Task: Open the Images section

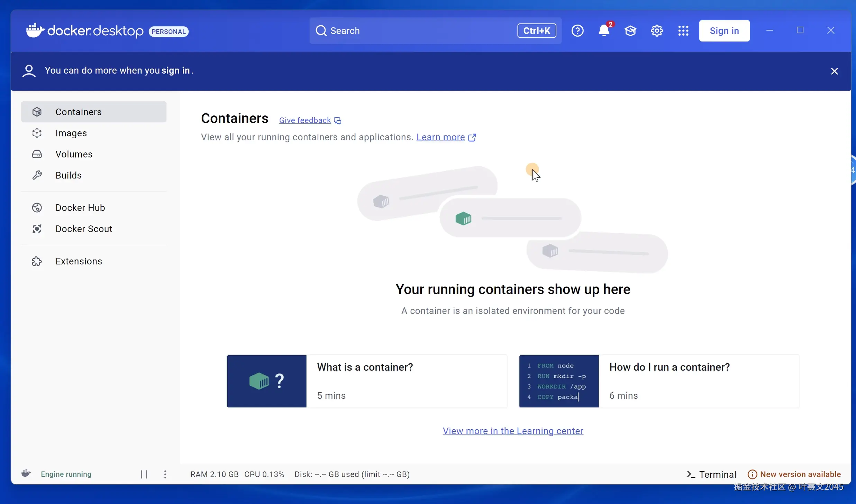Action: (71, 133)
